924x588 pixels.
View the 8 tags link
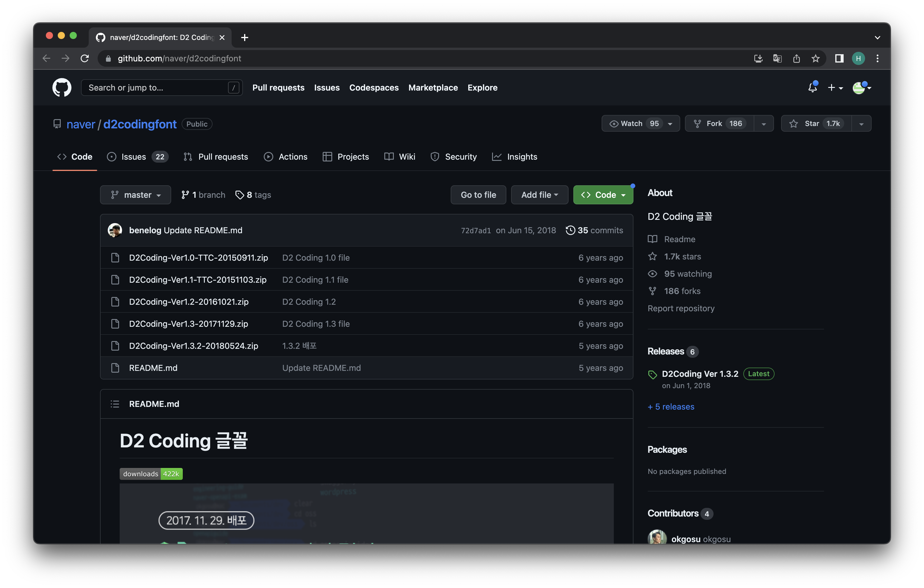click(253, 195)
